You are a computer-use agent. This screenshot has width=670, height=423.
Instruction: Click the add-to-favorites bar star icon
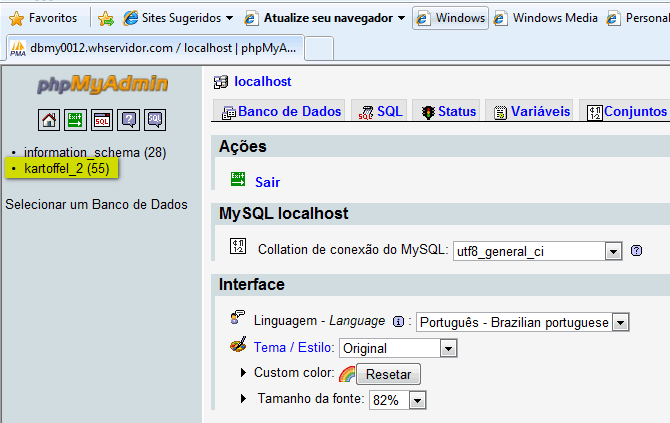[x=106, y=18]
